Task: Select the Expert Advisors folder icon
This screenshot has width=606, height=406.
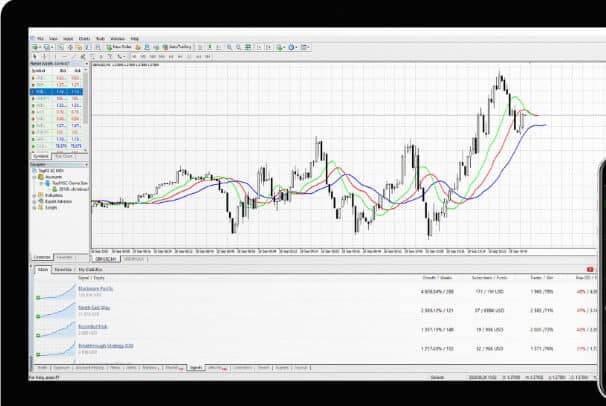Action: tap(40, 201)
